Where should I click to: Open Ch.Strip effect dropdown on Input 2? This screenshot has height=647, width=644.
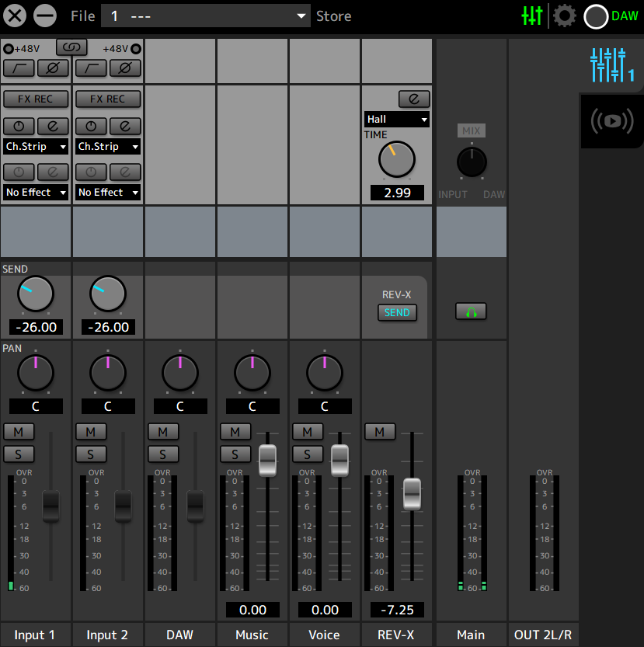click(108, 147)
